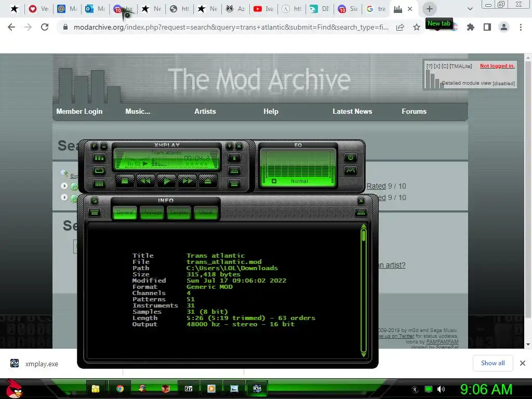Image resolution: width=532 pixels, height=399 pixels.
Task: Open Forums on Mod Archive
Action: 414,111
